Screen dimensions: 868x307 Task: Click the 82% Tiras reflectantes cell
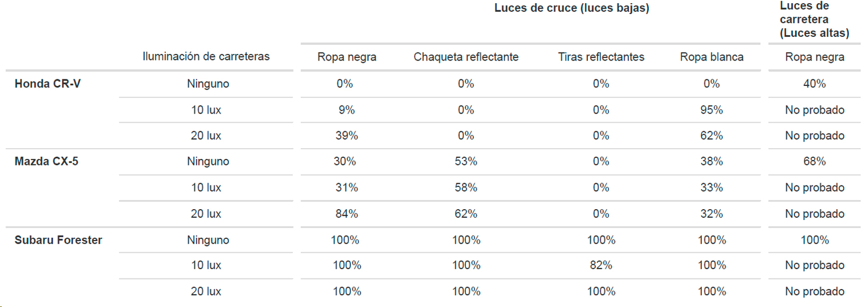point(601,265)
